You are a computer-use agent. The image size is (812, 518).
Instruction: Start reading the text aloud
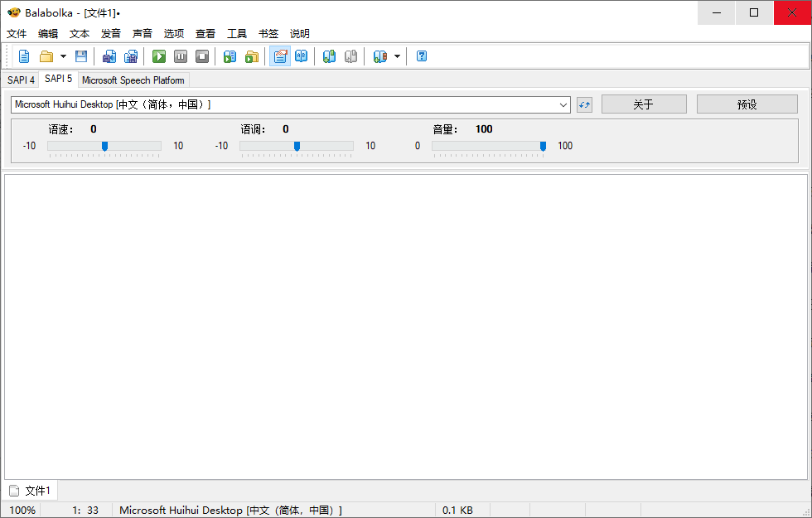[x=158, y=56]
